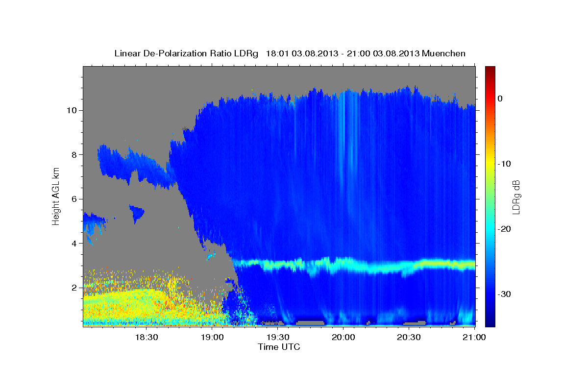Click the "Height AGL km" axis label
Image resolution: width=588 pixels, height=392 pixels.
click(56, 196)
